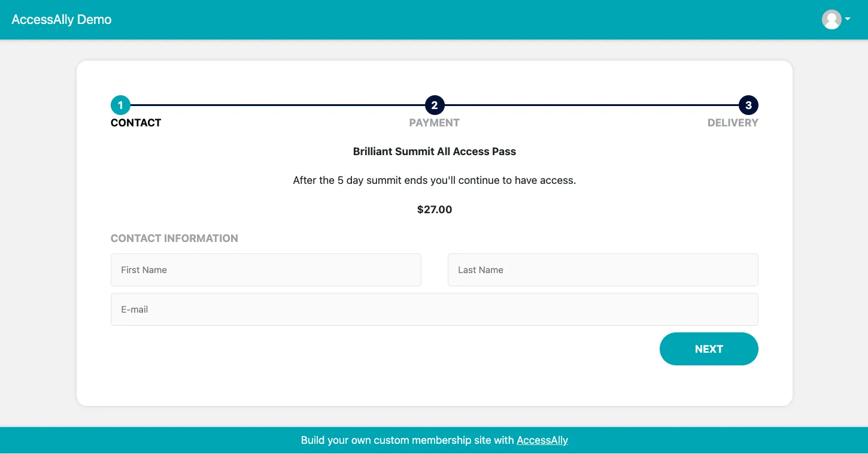Click the summit access description text
868x454 pixels.
click(x=434, y=180)
